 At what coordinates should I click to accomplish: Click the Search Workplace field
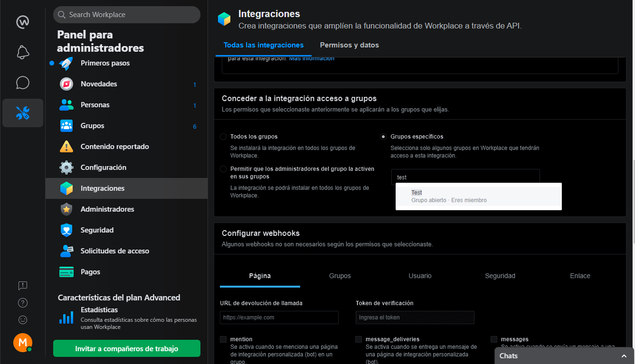click(x=127, y=15)
